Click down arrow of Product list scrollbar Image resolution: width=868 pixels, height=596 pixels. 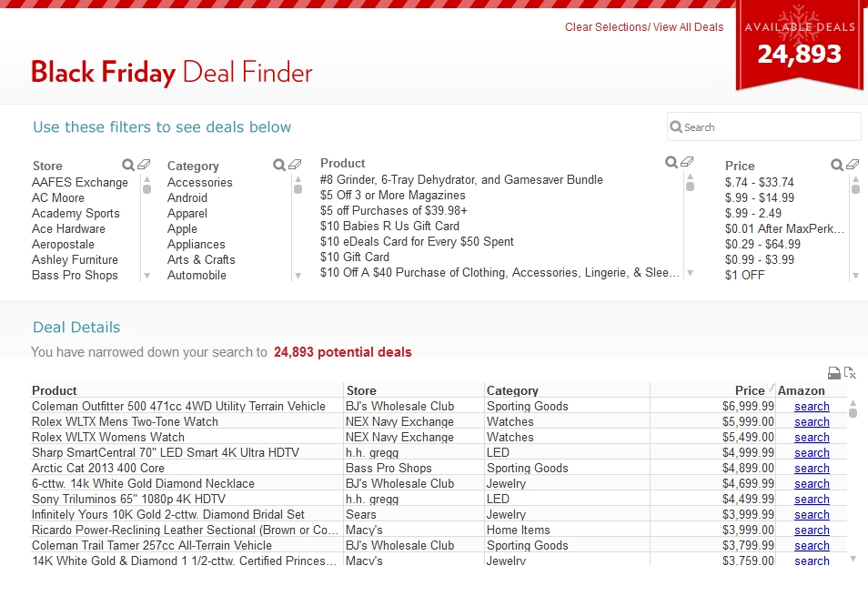pos(691,273)
